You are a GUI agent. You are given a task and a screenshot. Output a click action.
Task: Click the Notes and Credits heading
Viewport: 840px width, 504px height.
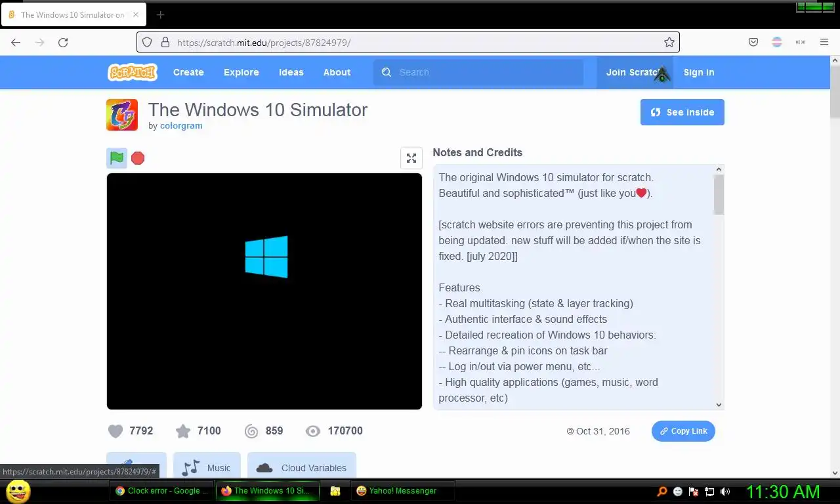[478, 152]
